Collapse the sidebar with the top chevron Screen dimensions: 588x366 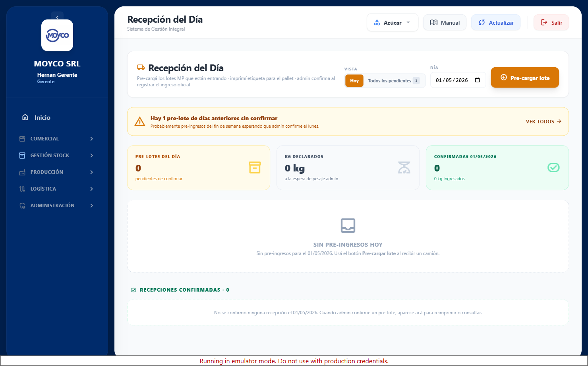pyautogui.click(x=57, y=17)
